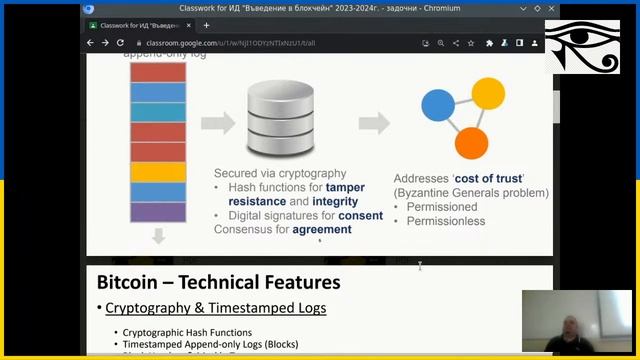The width and height of the screenshot is (640, 360).
Task: Go forward to the next page
Action: tap(105, 43)
